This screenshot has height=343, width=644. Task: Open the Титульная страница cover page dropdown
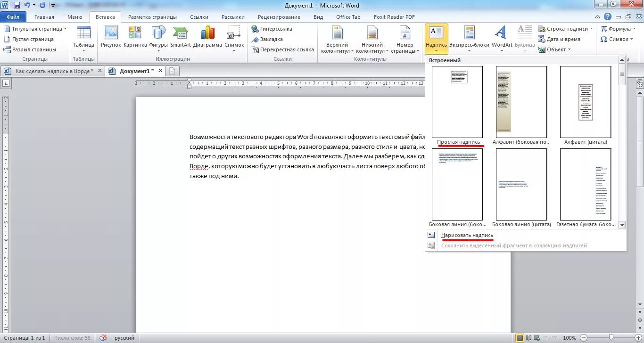point(35,29)
